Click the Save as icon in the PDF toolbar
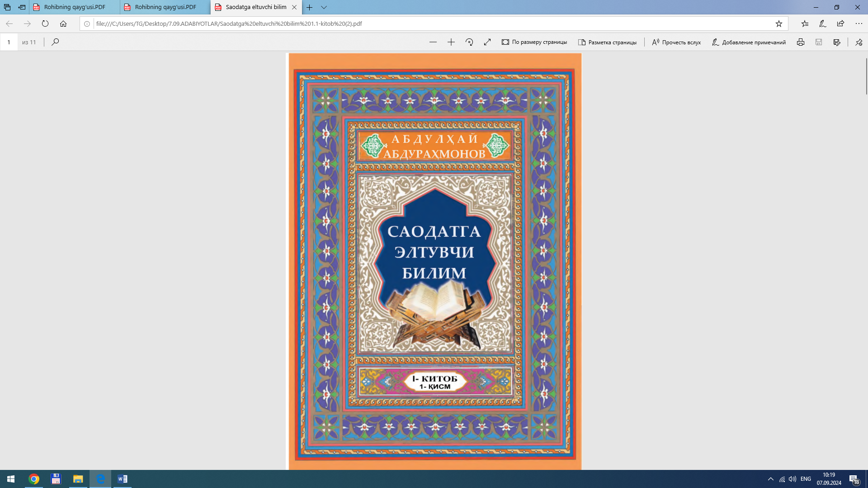This screenshot has height=488, width=868. (837, 42)
